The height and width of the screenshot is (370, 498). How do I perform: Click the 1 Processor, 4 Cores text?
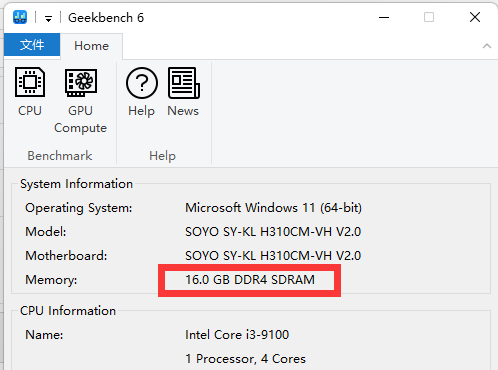click(x=245, y=359)
